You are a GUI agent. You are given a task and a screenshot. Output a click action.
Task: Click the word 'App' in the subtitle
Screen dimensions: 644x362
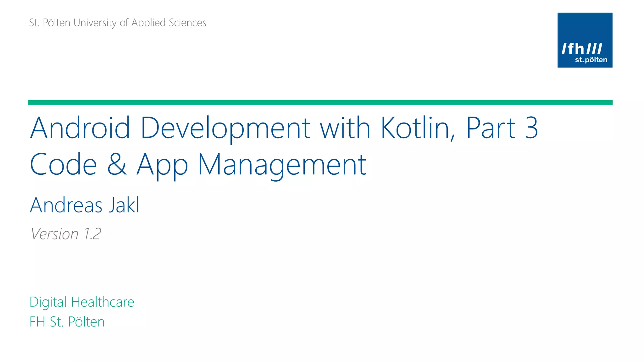[x=162, y=164]
